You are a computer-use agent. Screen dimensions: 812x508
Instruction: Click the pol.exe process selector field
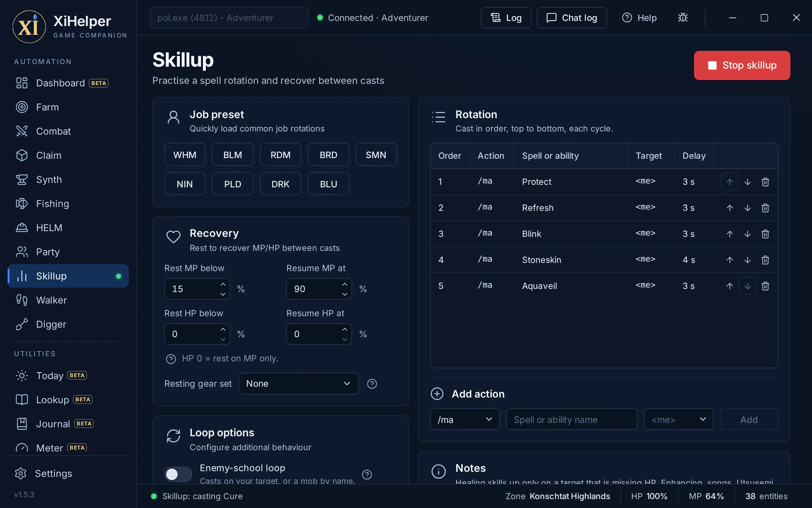(x=228, y=17)
